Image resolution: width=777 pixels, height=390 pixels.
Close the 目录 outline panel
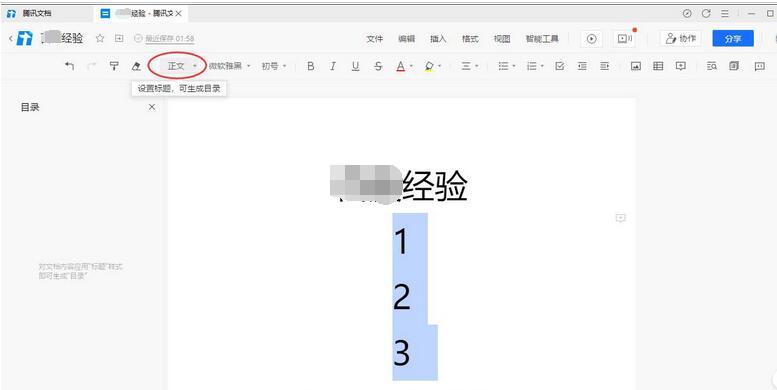click(152, 107)
